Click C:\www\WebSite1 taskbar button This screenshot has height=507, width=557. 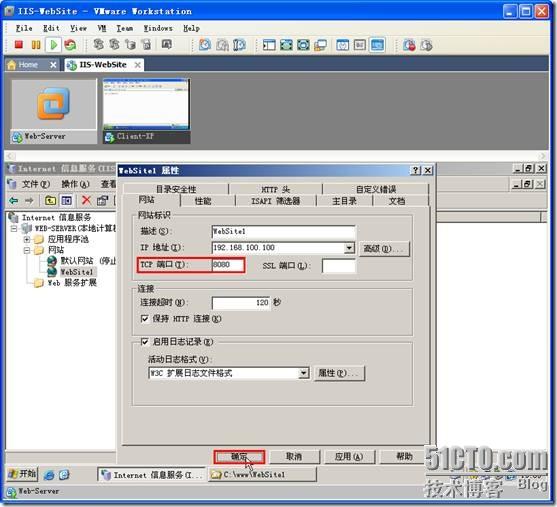tap(262, 475)
